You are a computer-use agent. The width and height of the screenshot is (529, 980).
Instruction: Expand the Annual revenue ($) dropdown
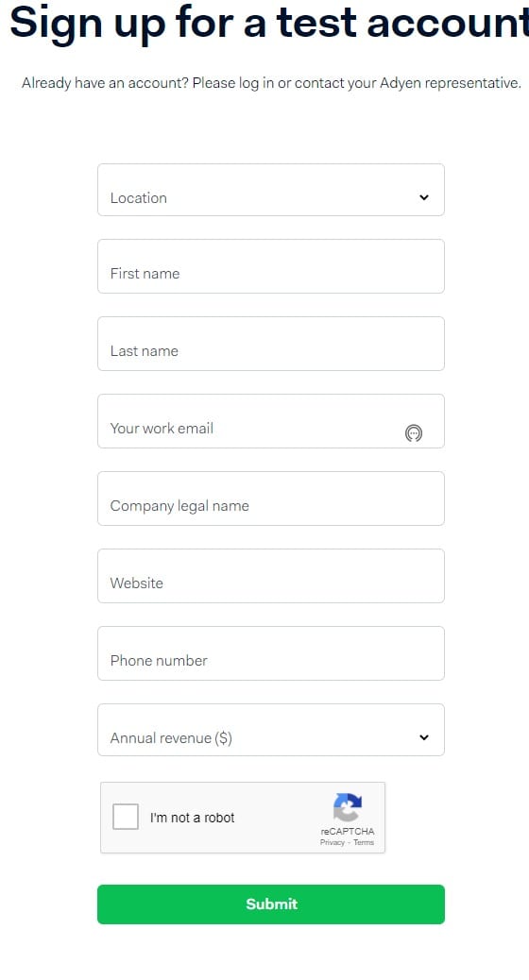pyautogui.click(x=271, y=730)
